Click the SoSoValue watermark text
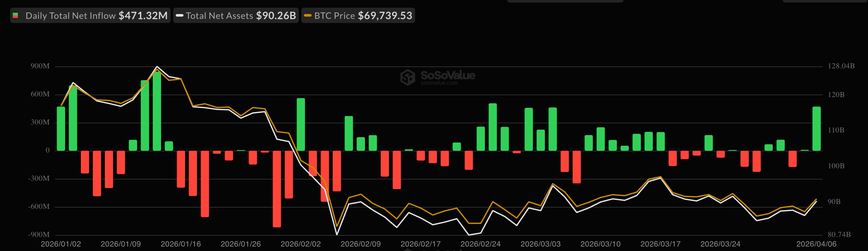 tap(447, 75)
